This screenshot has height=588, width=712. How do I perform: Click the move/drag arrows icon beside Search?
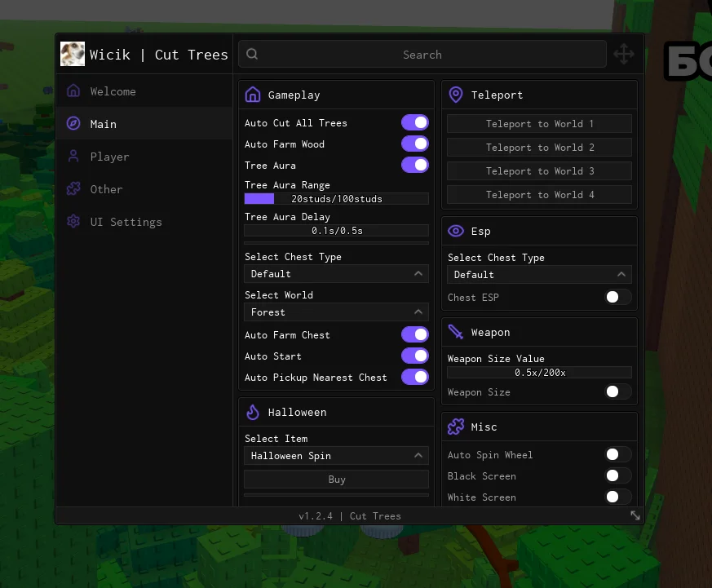(x=623, y=55)
